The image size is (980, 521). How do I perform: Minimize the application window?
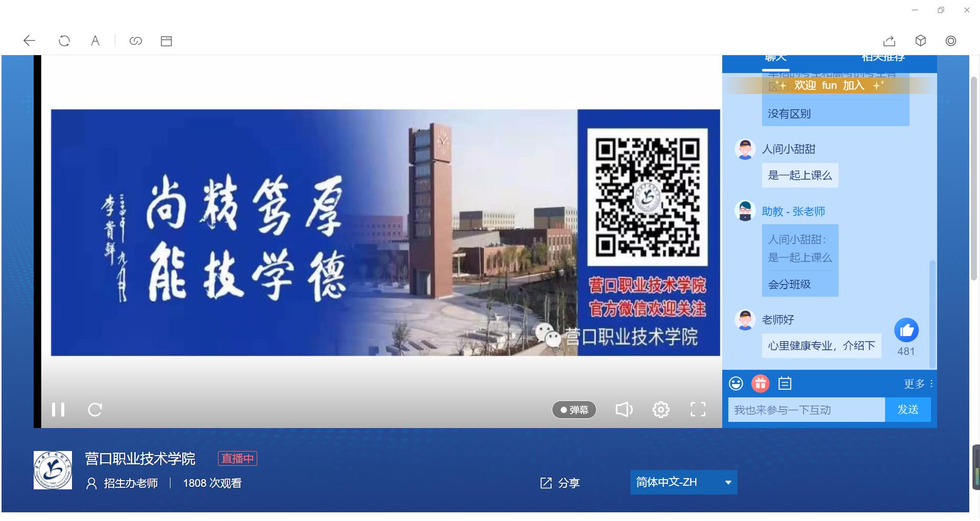(x=915, y=10)
